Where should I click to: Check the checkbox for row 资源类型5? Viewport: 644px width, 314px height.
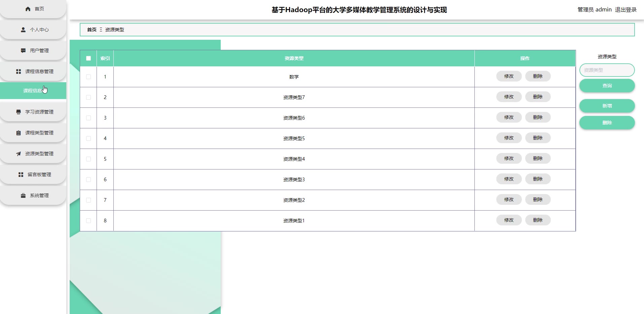(x=88, y=138)
